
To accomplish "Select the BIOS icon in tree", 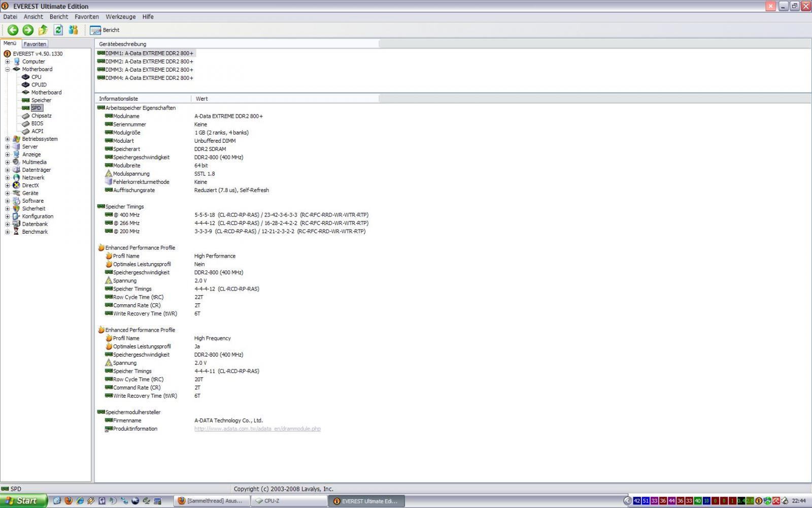I will [x=25, y=123].
